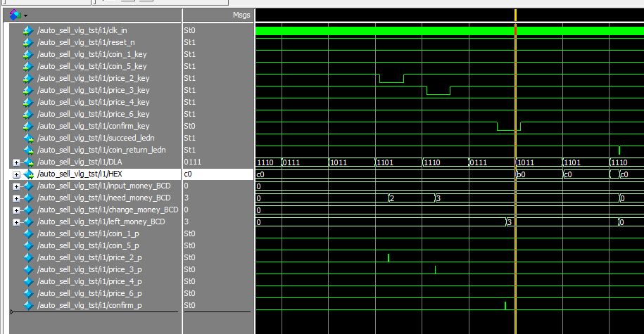Expand the DLA signal bus
Viewport: 644px width, 334px height.
point(16,162)
